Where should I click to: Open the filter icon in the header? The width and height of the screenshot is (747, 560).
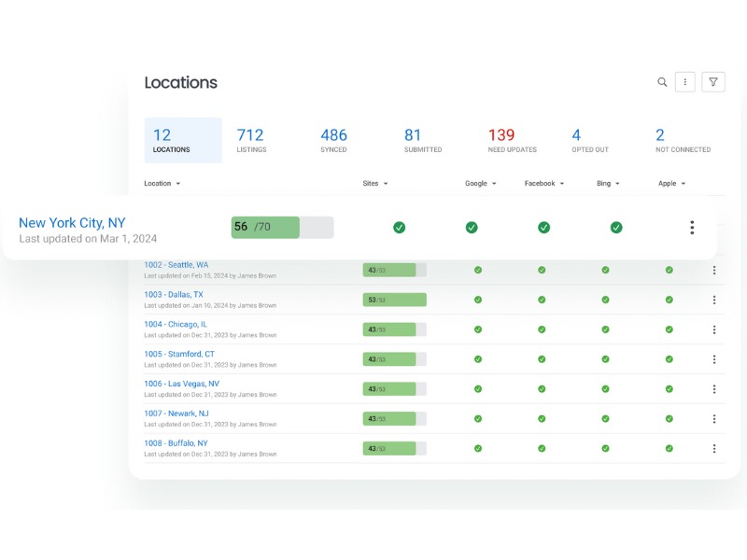712,82
